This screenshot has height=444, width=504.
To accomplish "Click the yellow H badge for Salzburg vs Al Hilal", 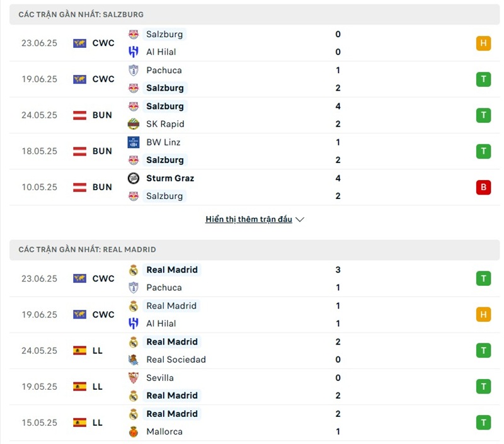I will [483, 43].
